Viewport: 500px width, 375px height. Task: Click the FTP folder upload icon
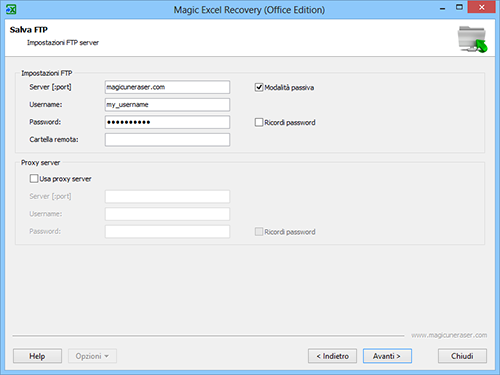pyautogui.click(x=472, y=39)
